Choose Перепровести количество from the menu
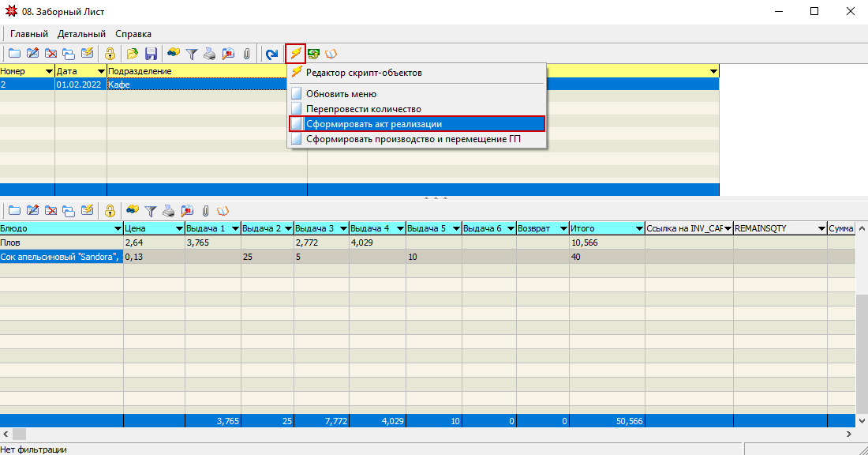 363,109
